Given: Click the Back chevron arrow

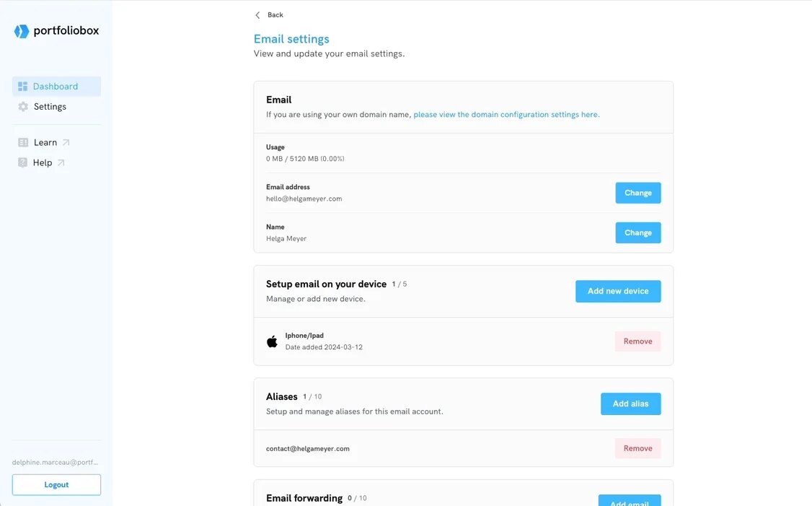Looking at the screenshot, I should coord(257,15).
